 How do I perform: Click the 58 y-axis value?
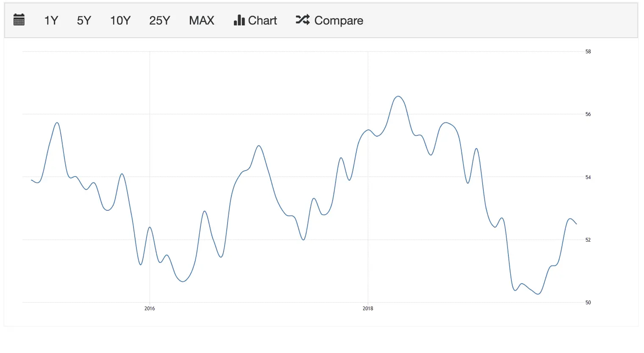[x=588, y=52]
